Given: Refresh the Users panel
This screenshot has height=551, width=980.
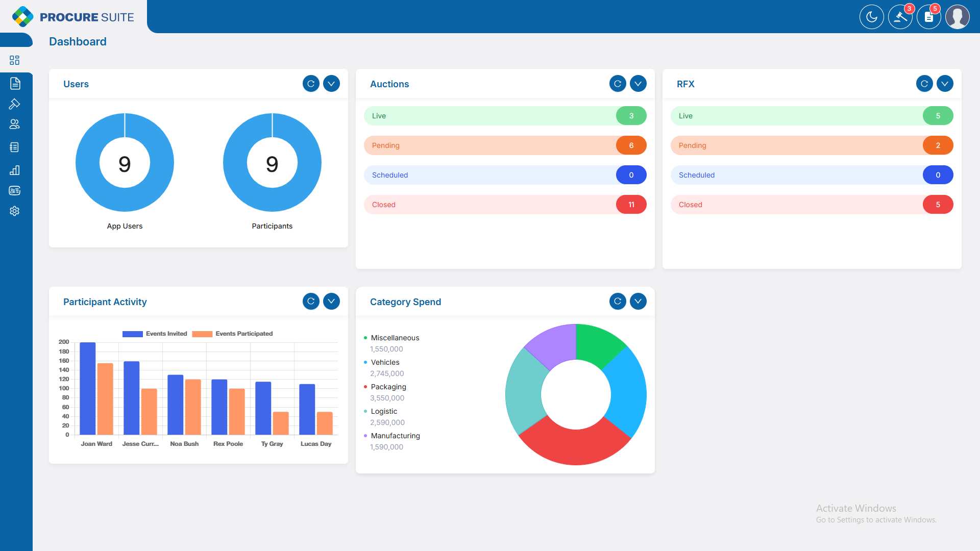Looking at the screenshot, I should [311, 84].
